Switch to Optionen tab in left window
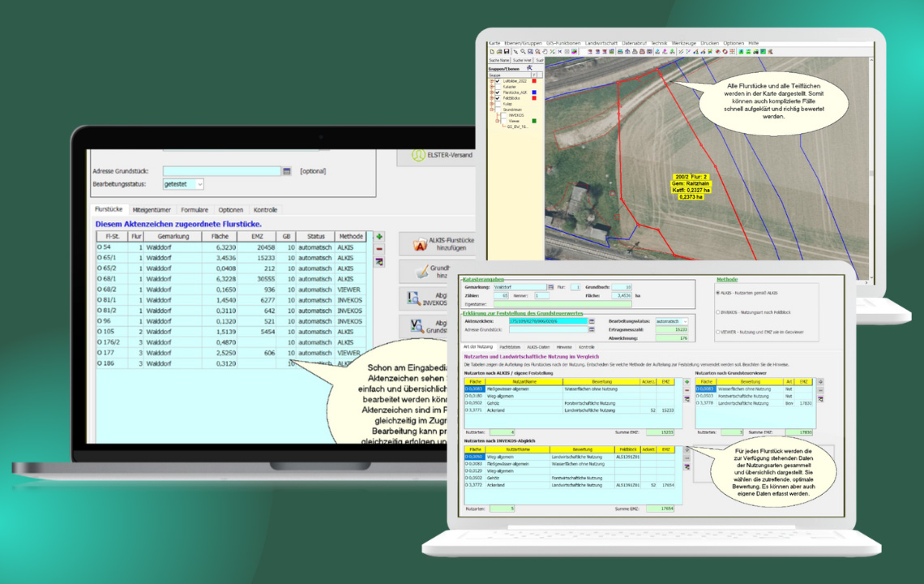 230,209
